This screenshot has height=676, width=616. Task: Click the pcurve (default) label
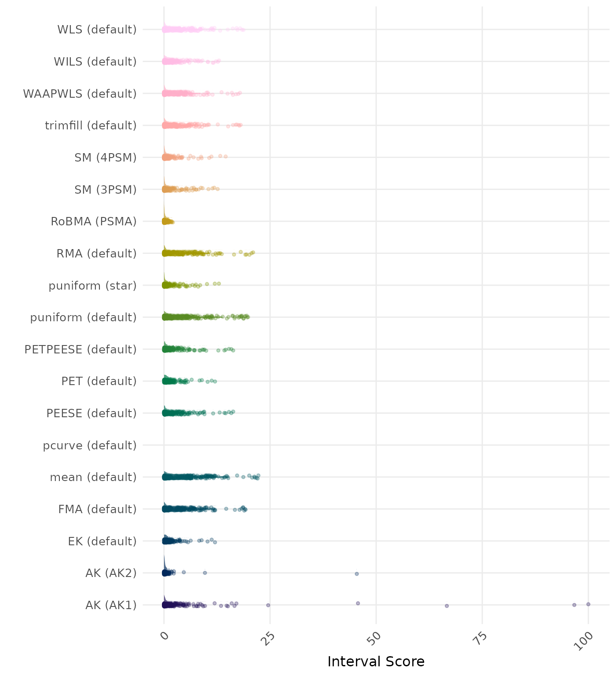coord(90,445)
